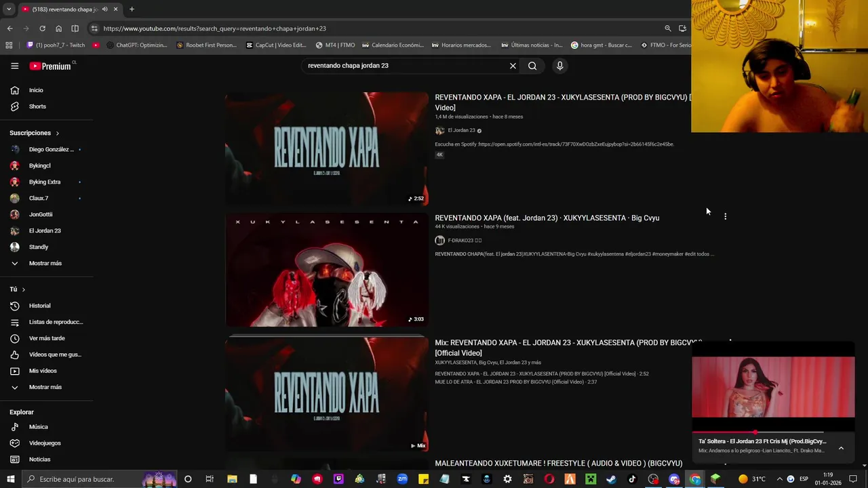The width and height of the screenshot is (868, 488).
Task: Open Windows Start menu
Action: click(11, 479)
